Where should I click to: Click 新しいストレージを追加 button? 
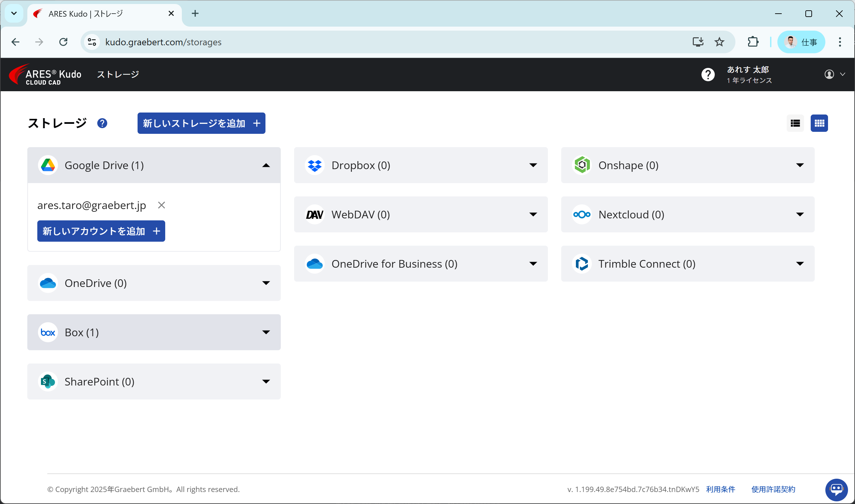click(x=201, y=123)
